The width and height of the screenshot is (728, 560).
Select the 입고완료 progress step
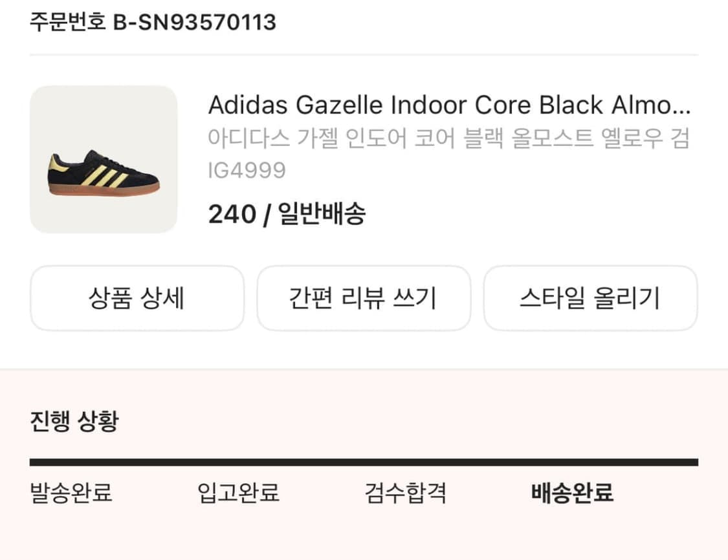[x=238, y=492]
